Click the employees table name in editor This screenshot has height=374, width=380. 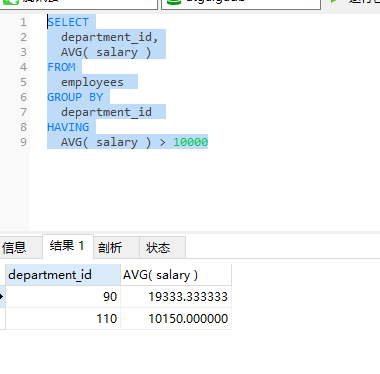[92, 82]
